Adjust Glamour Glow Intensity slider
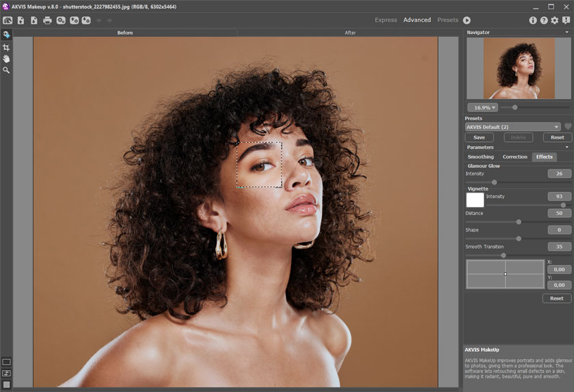 point(518,182)
